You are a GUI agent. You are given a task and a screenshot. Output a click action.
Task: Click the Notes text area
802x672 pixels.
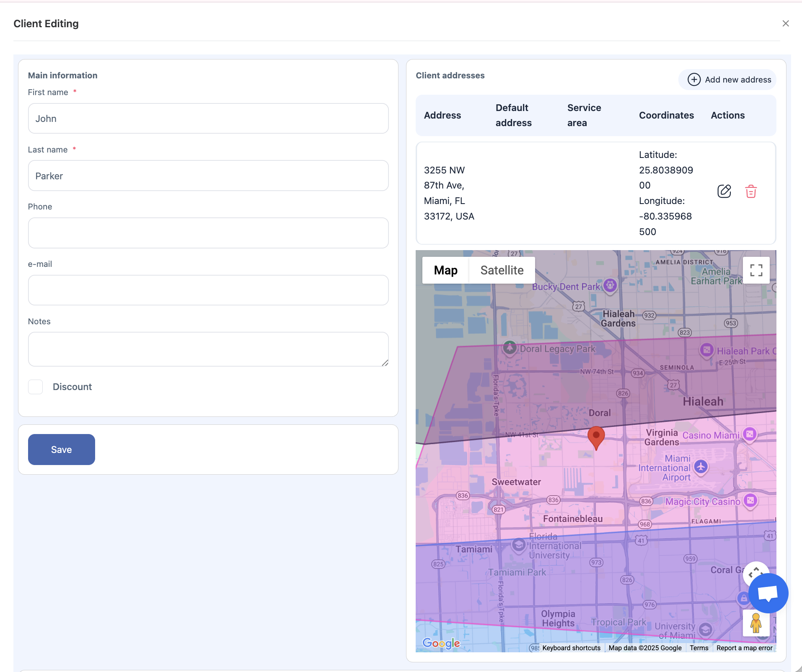click(x=208, y=349)
